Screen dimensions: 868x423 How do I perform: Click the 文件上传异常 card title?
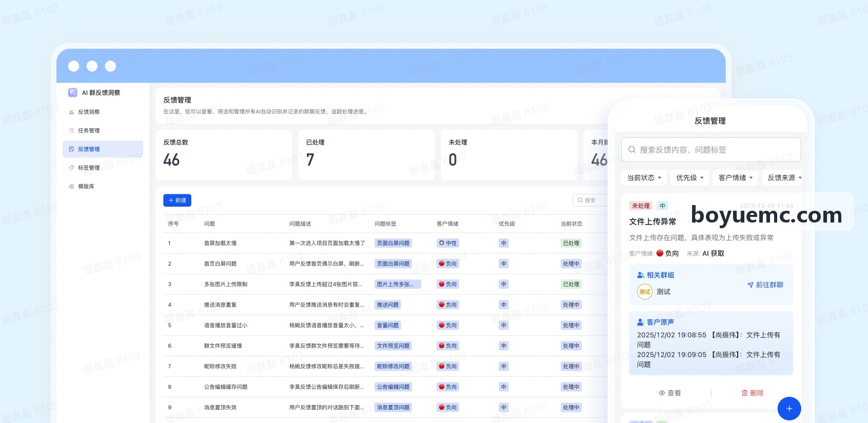(653, 221)
